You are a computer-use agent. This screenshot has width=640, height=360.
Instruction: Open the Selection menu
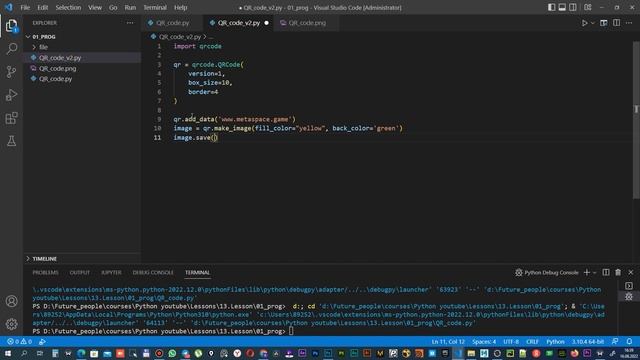click(x=68, y=7)
